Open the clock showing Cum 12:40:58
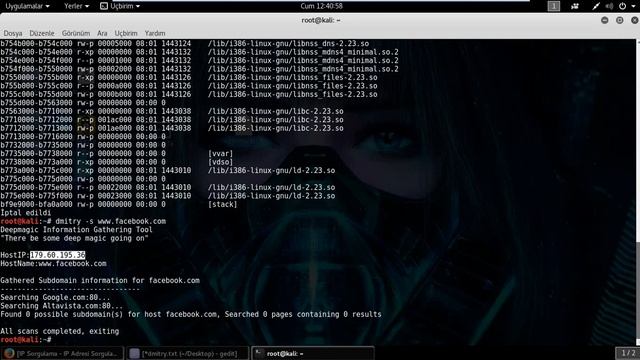 (321, 6)
